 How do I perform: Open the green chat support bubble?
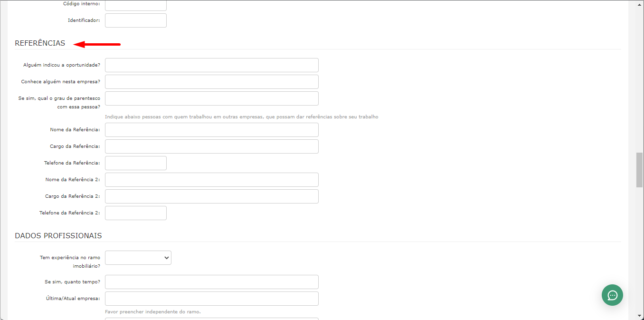[x=612, y=295]
